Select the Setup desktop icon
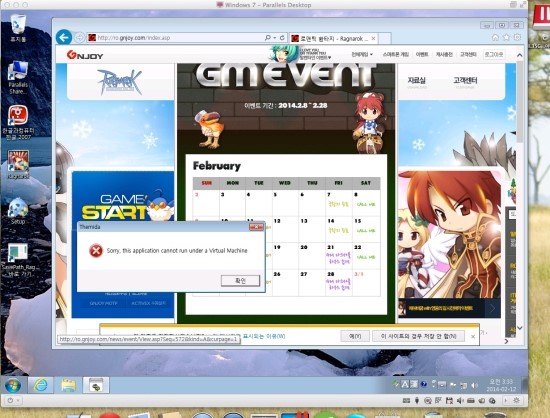The height and width of the screenshot is (418, 550). click(x=18, y=211)
